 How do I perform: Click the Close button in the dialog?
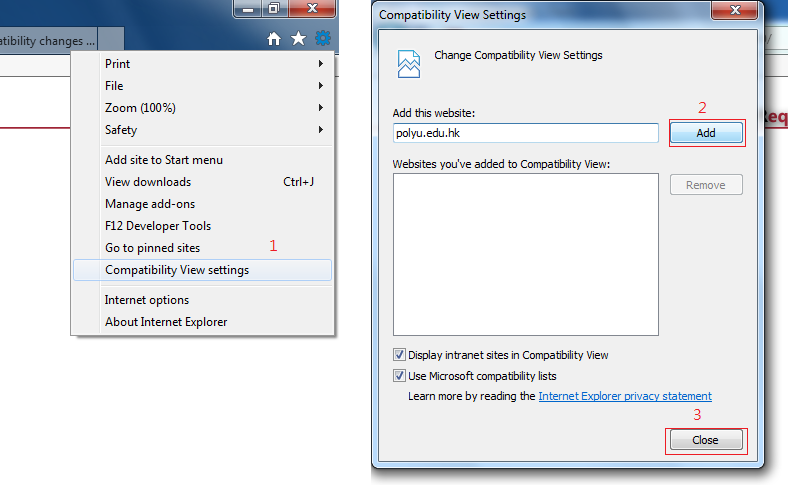click(x=705, y=440)
